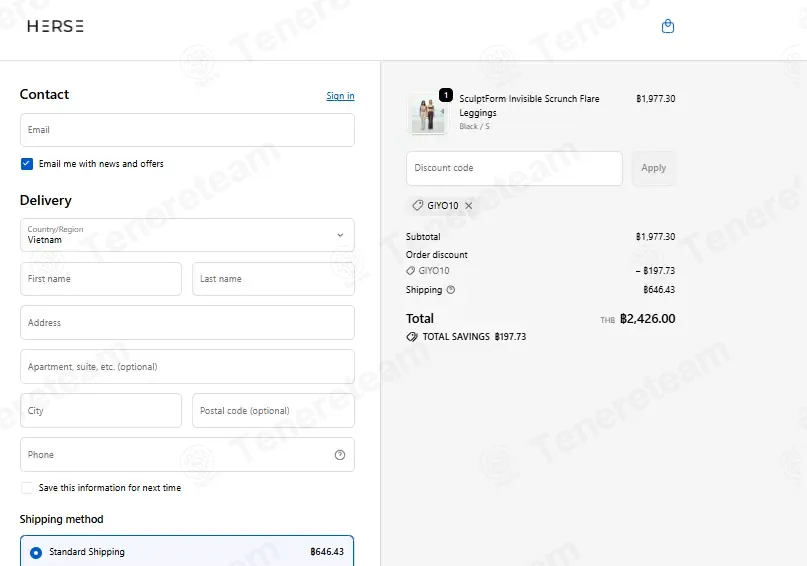Screen dimensions: 807x566
Task: Focus the First name field
Action: point(101,279)
